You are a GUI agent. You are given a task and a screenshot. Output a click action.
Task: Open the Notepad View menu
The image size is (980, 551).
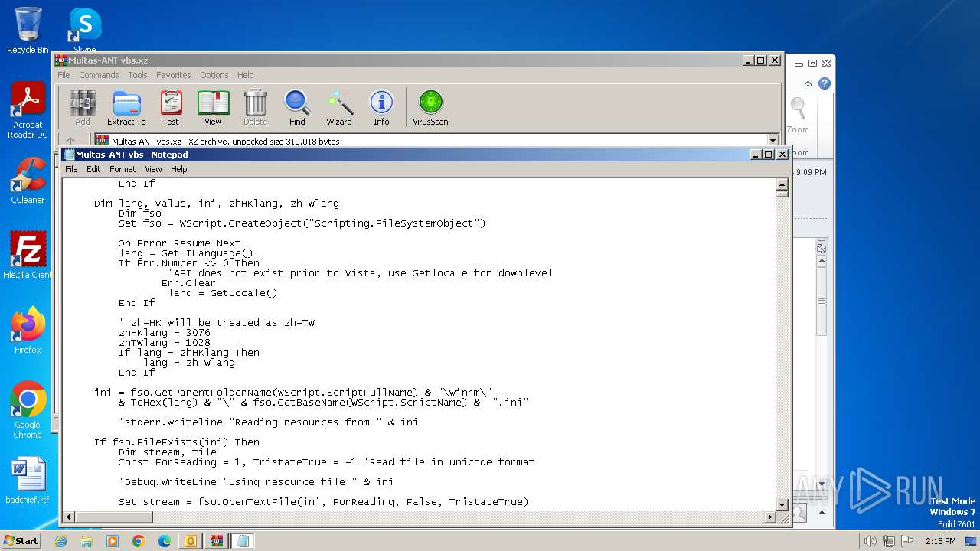point(153,169)
